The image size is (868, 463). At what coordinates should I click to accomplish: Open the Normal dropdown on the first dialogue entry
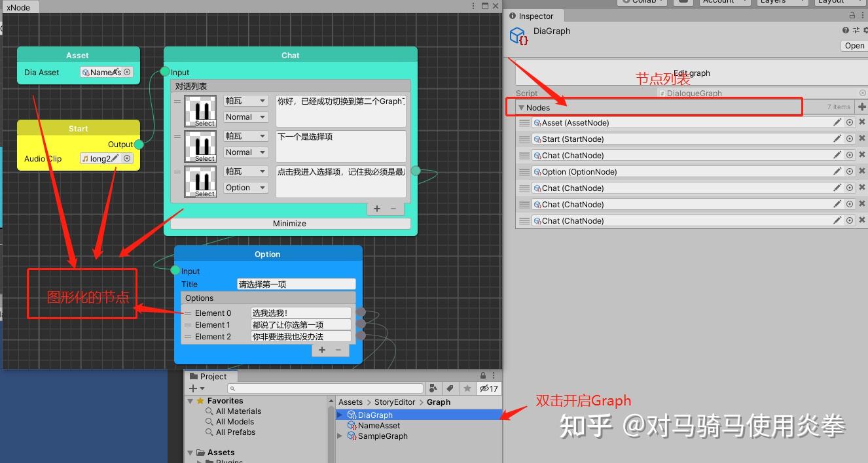[245, 116]
